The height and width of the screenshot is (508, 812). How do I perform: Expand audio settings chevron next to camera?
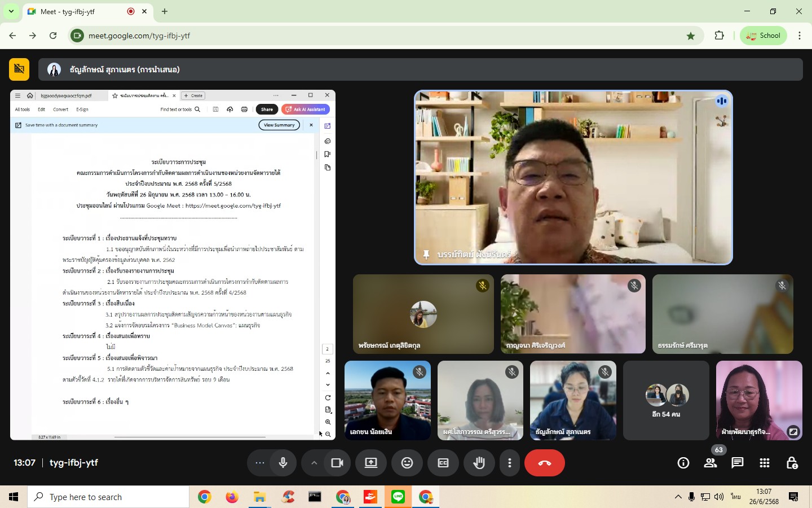pos(314,463)
